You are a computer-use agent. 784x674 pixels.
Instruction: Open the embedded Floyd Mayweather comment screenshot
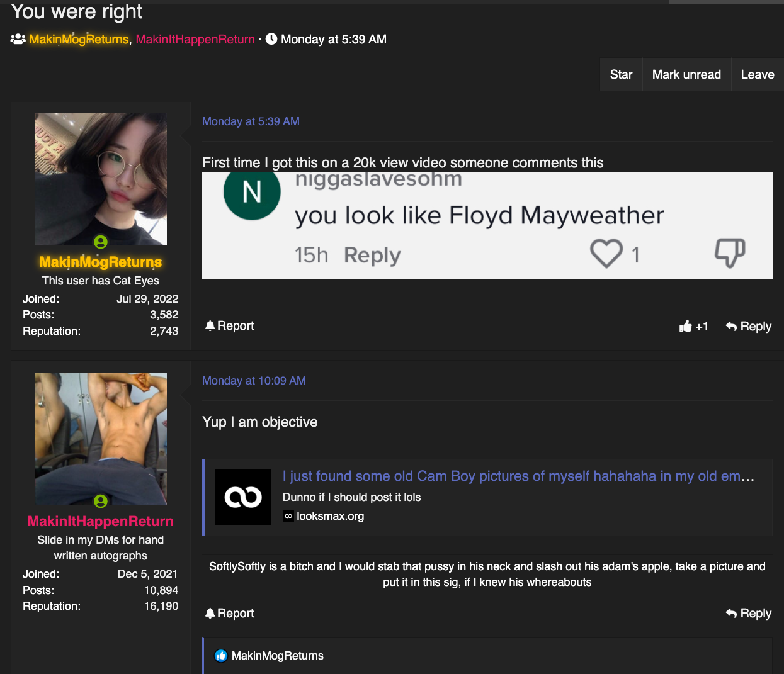click(x=487, y=226)
